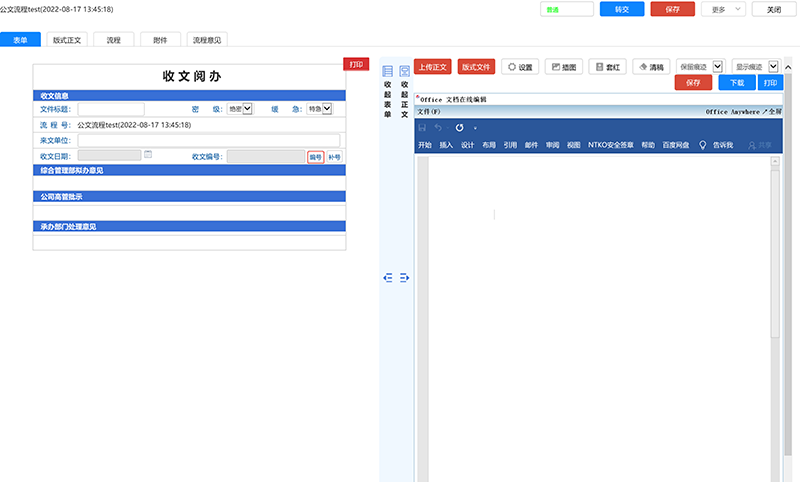The height and width of the screenshot is (482, 800).
Task: Click the 编号 numbering button
Action: coord(316,157)
